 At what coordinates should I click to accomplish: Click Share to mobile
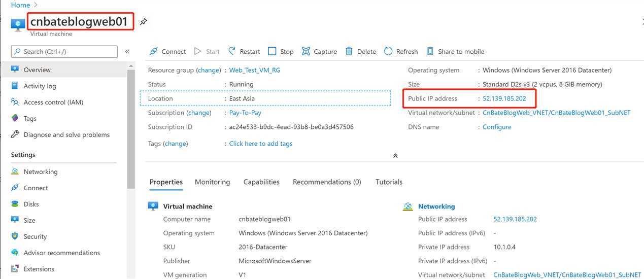[x=455, y=51]
